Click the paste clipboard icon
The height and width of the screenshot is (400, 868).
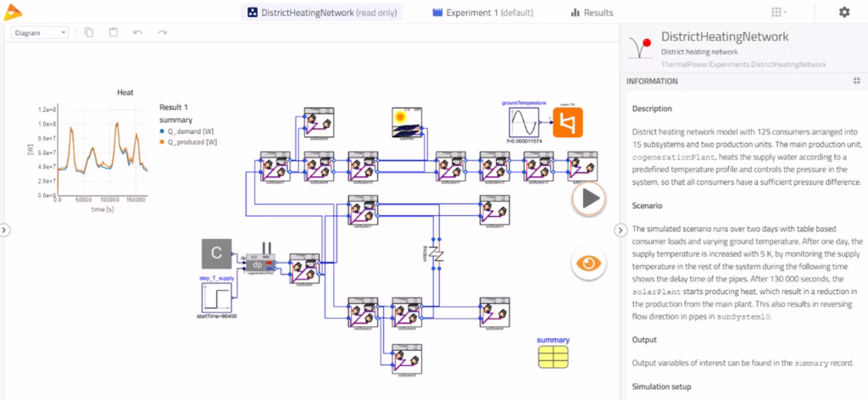coord(114,33)
